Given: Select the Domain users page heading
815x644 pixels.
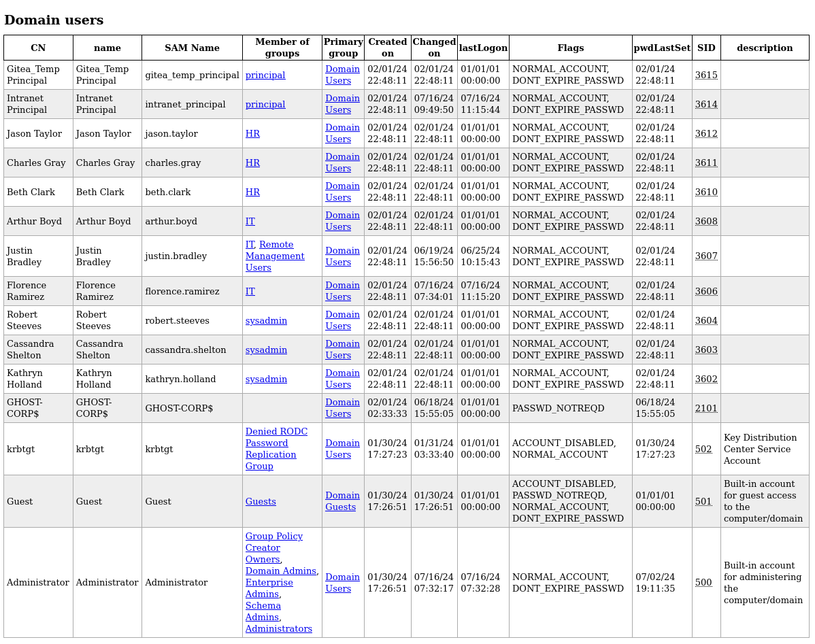Looking at the screenshot, I should coord(54,20).
